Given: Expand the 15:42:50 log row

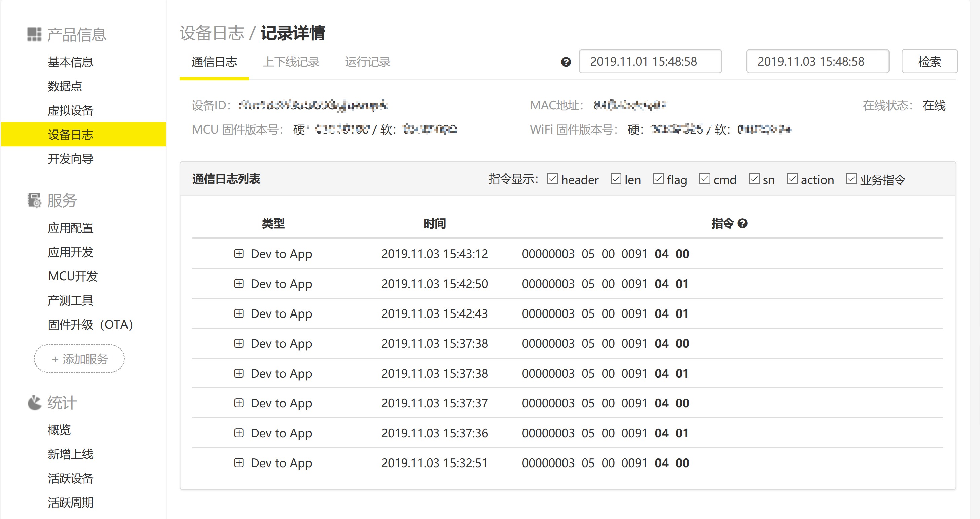Looking at the screenshot, I should tap(239, 284).
